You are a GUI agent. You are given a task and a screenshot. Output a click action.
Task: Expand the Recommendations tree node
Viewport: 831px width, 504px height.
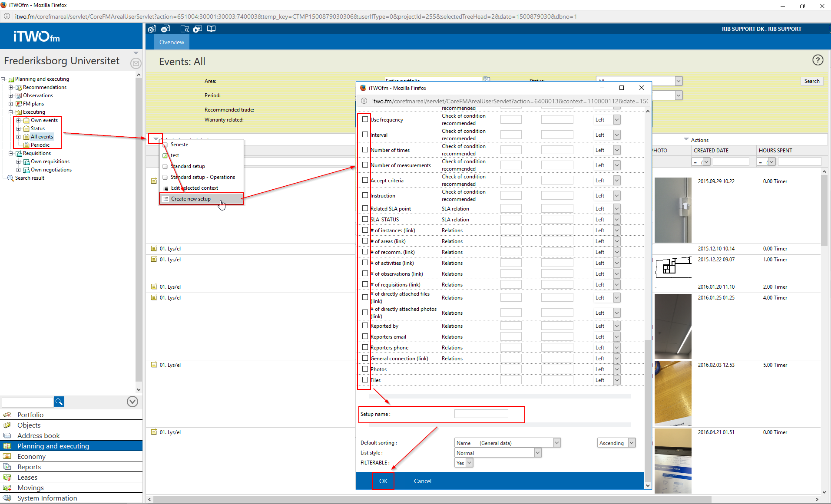point(11,87)
